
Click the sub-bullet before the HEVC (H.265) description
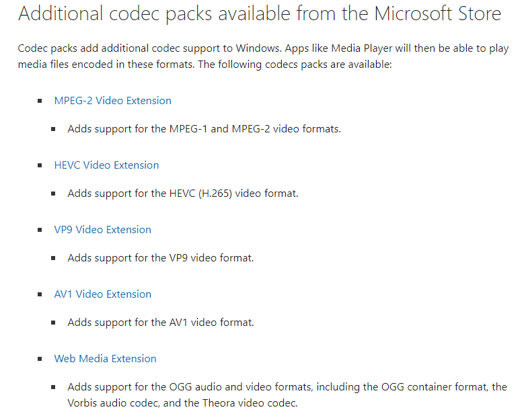click(x=53, y=194)
